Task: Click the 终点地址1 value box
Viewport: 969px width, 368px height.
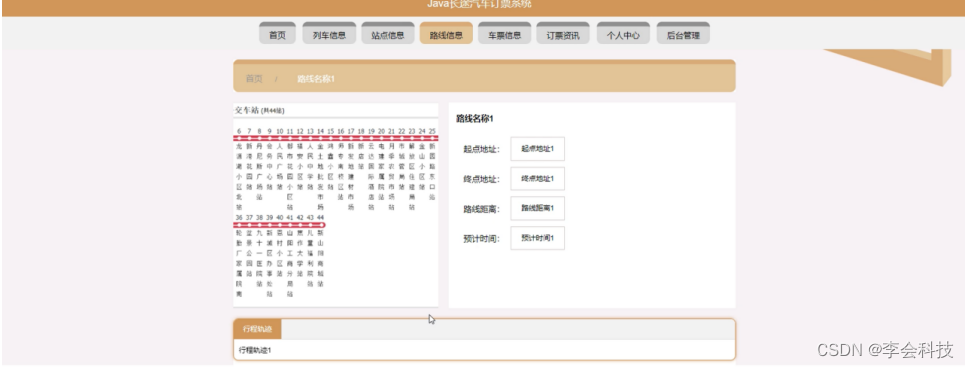Action: click(x=538, y=179)
